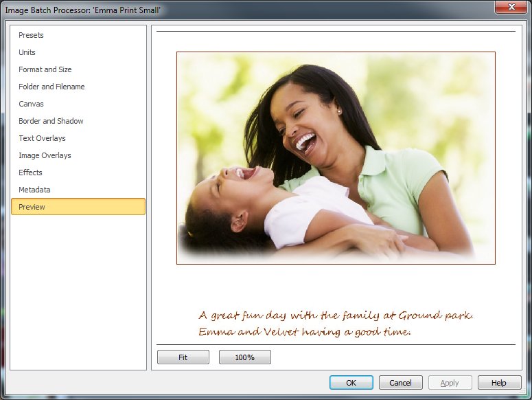Open the Metadata section

(x=34, y=190)
